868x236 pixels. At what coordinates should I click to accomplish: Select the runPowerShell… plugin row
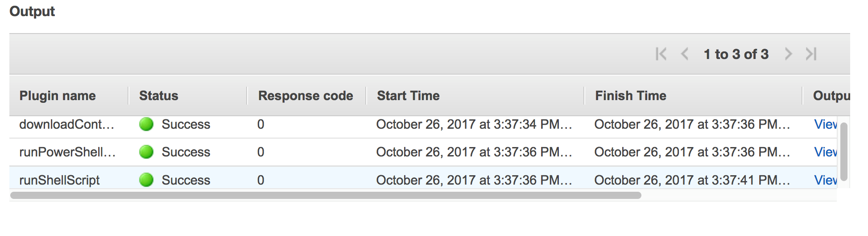pos(423,152)
